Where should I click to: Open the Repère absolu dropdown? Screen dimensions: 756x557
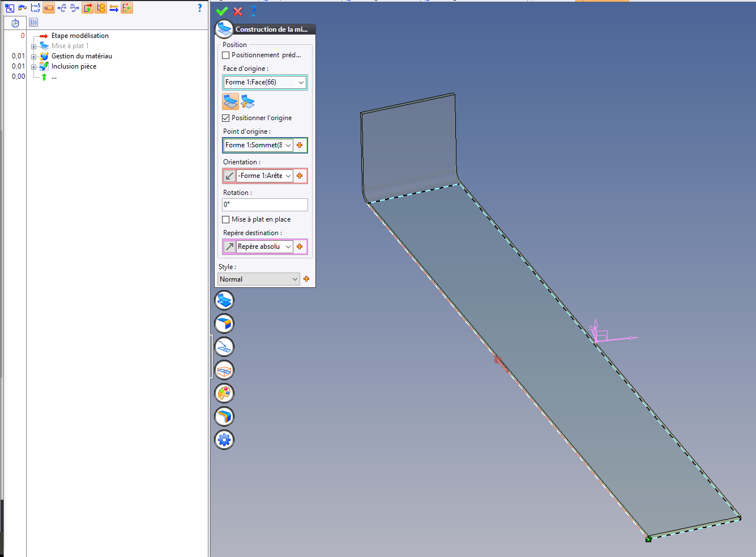point(288,247)
